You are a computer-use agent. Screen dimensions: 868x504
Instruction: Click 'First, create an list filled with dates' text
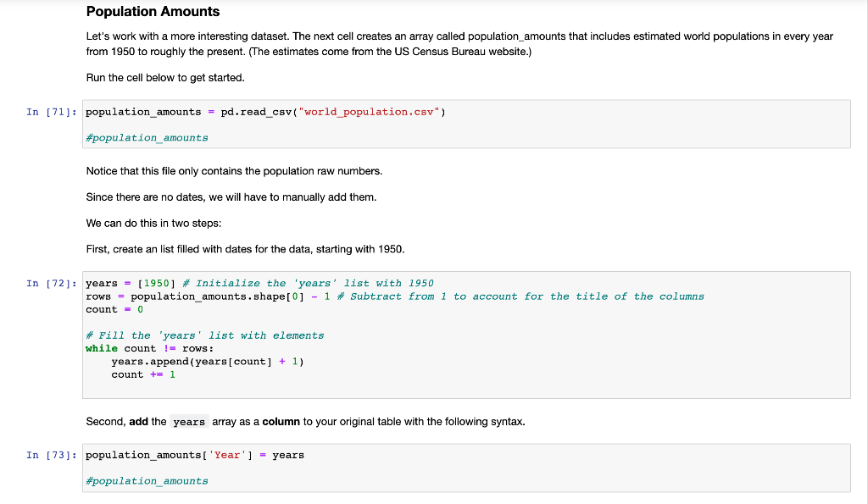(x=245, y=250)
